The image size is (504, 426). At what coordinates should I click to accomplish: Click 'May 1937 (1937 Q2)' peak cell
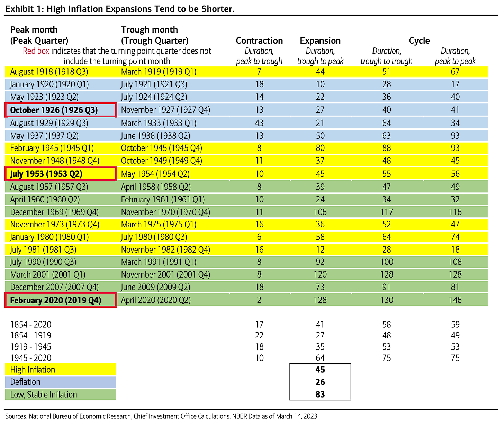pyautogui.click(x=44, y=135)
